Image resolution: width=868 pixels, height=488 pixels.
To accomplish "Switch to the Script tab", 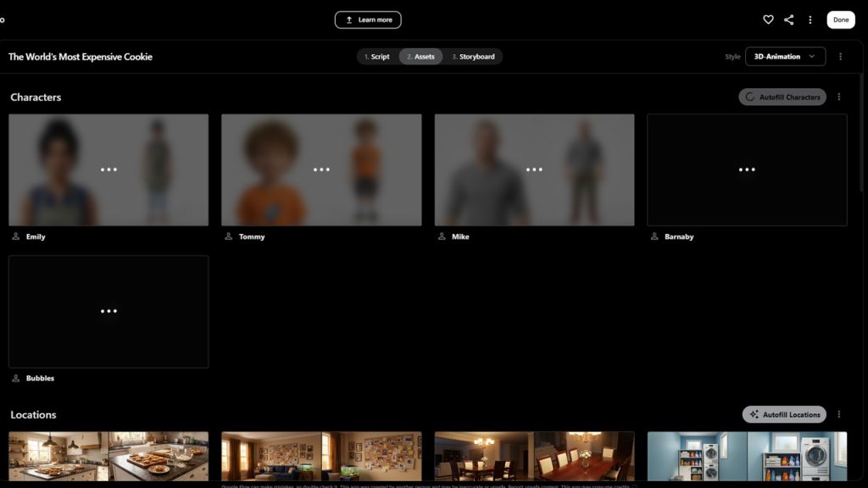I will [x=377, y=57].
